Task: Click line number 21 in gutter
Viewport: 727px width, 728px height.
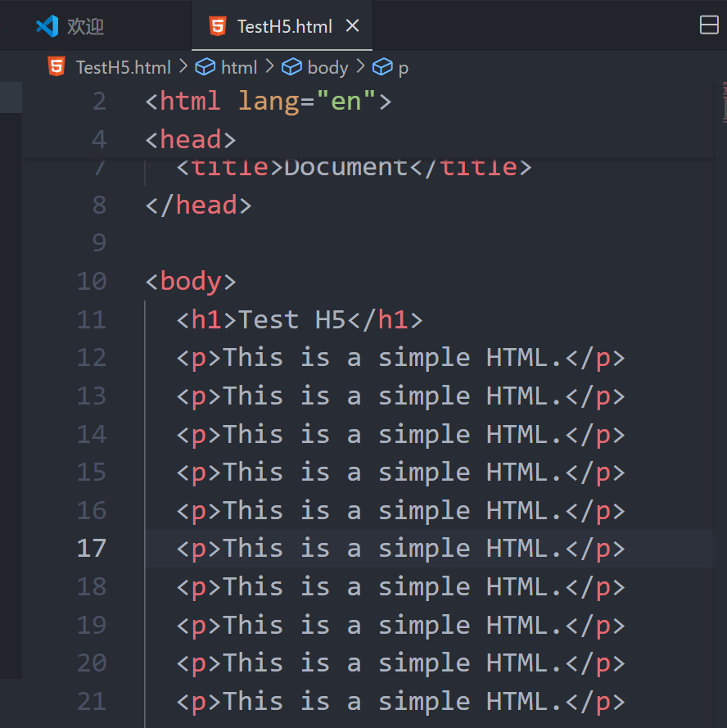Action: click(x=92, y=701)
